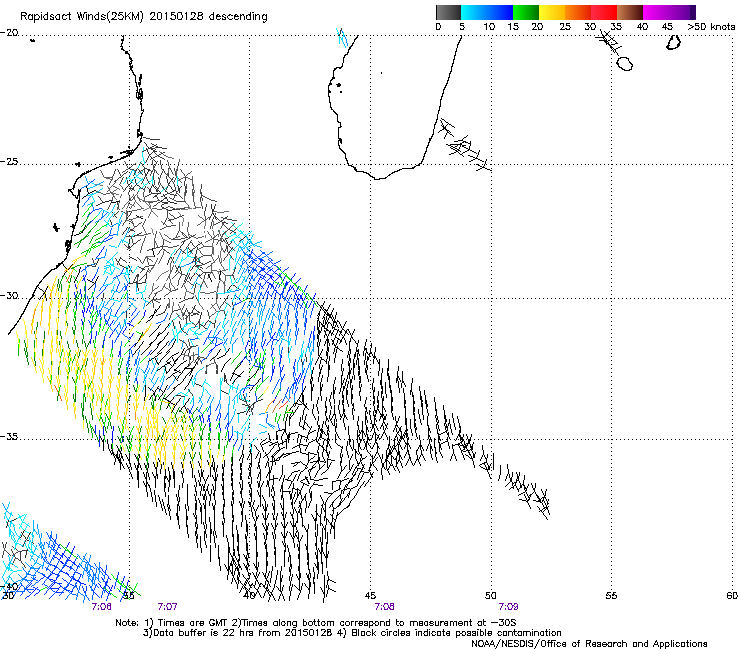
Task: Click the Mauritius island outline in the top right
Action: (x=673, y=43)
